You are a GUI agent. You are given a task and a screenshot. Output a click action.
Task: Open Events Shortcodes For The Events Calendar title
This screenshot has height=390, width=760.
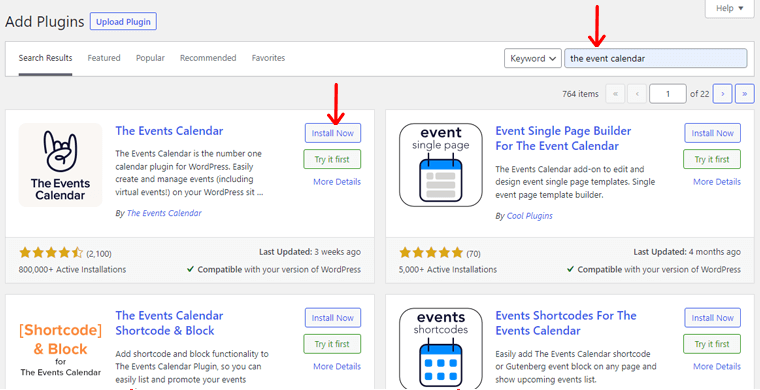click(566, 323)
